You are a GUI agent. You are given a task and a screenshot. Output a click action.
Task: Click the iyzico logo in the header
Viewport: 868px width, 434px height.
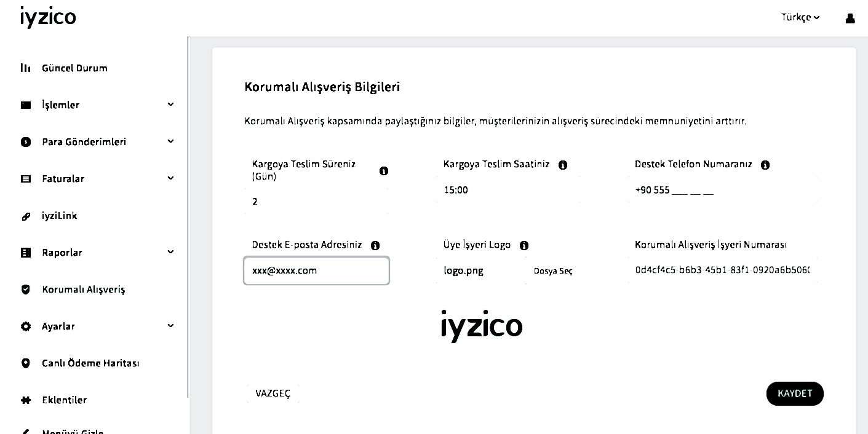coord(48,17)
